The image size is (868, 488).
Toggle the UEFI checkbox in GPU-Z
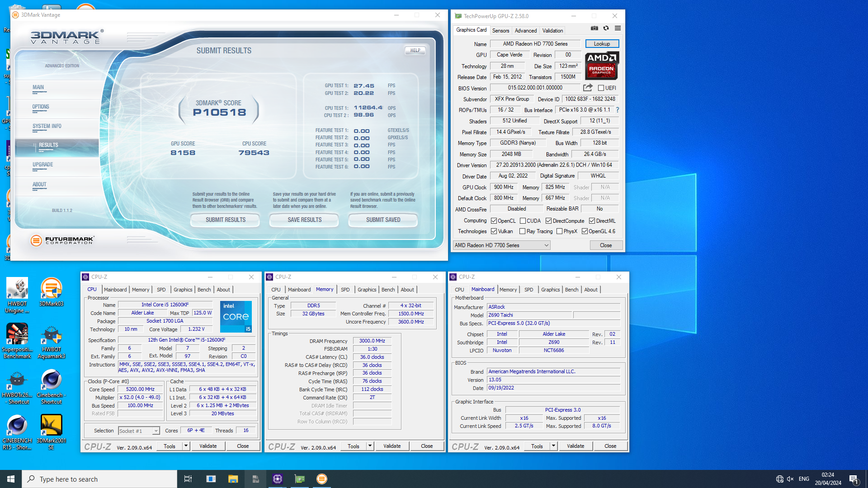[601, 88]
